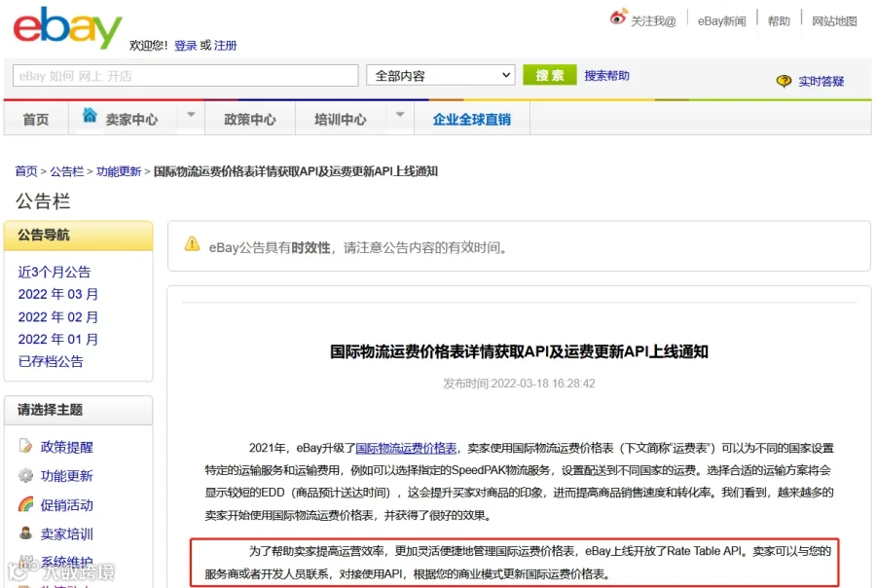
Task: Focus the eBay search input field
Action: pyautogui.click(x=186, y=76)
